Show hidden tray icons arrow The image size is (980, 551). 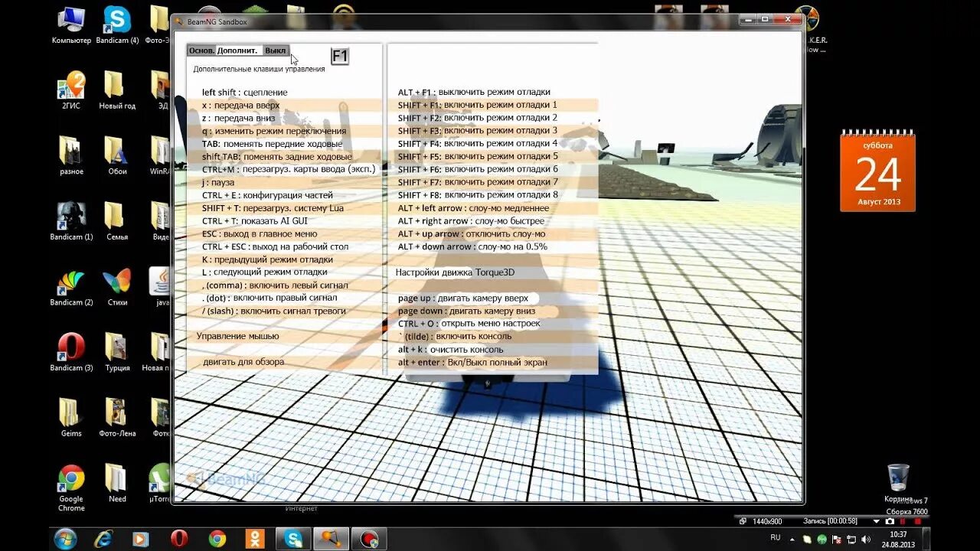pos(792,538)
